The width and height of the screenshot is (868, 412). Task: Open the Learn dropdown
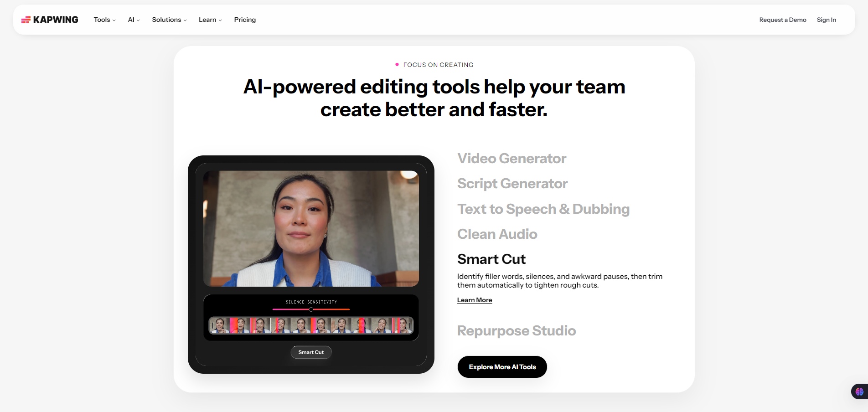(x=210, y=20)
